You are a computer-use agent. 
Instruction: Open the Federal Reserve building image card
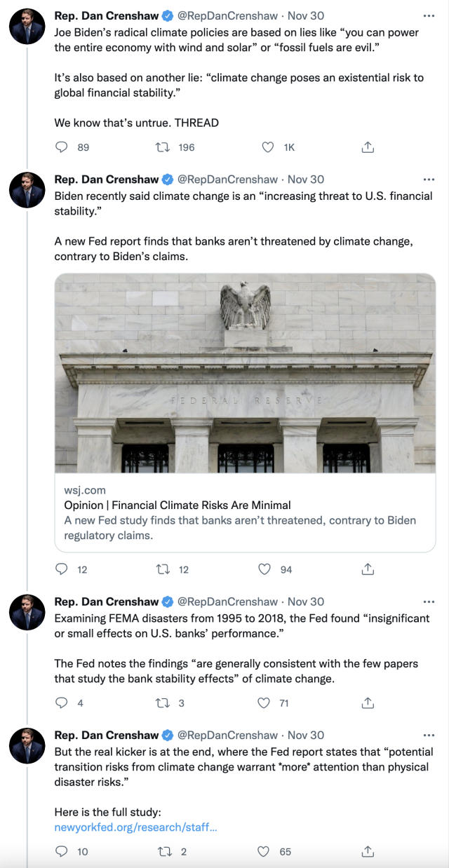(x=245, y=373)
